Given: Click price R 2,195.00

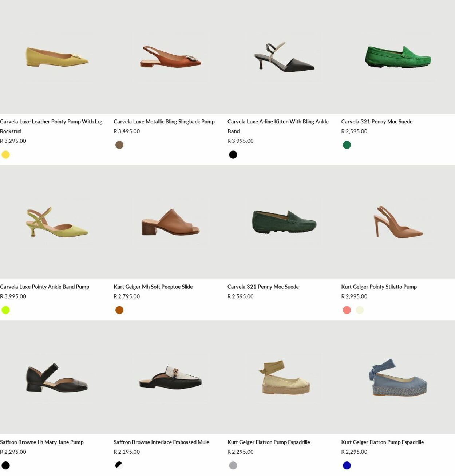Looking at the screenshot, I should click(127, 452).
